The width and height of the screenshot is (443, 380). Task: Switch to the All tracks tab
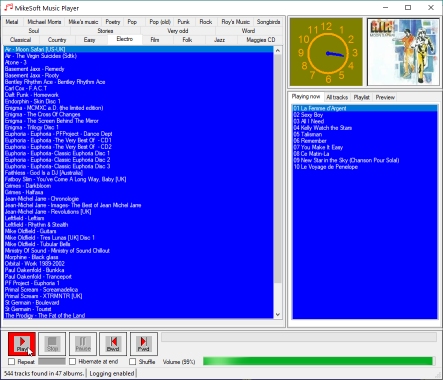(337, 97)
